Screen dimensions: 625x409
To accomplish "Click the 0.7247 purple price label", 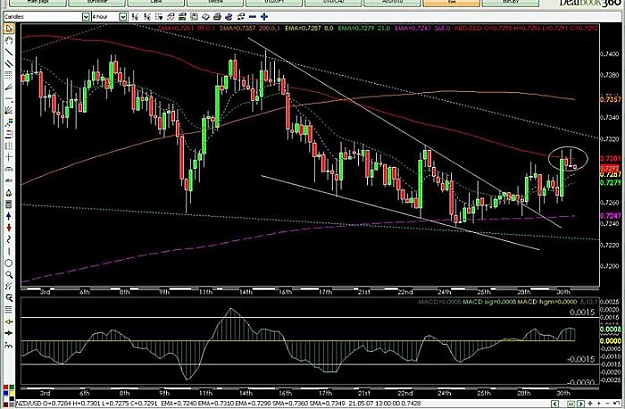I will tap(610, 216).
